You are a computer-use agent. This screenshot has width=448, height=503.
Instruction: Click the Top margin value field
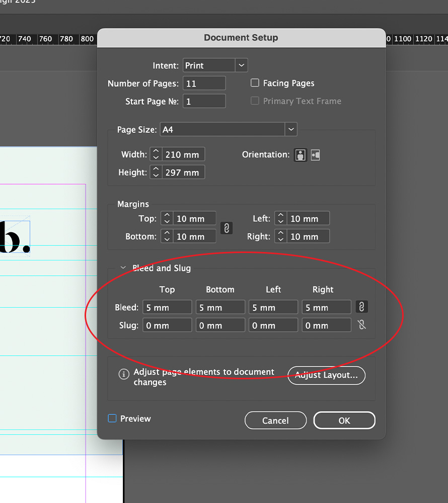coord(194,218)
